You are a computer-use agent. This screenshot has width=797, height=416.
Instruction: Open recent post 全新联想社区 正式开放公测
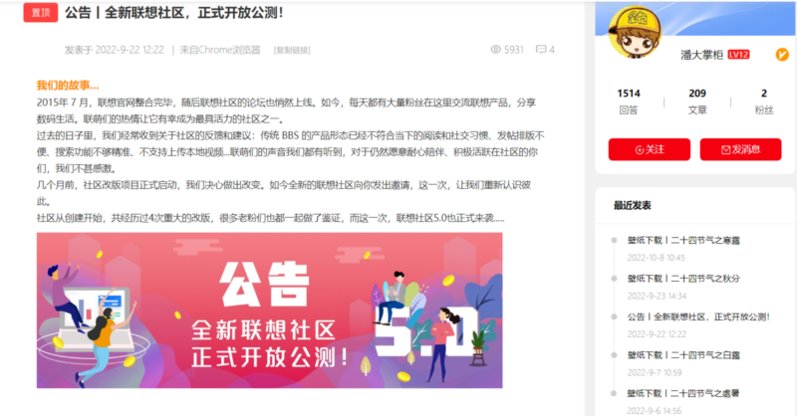(698, 317)
